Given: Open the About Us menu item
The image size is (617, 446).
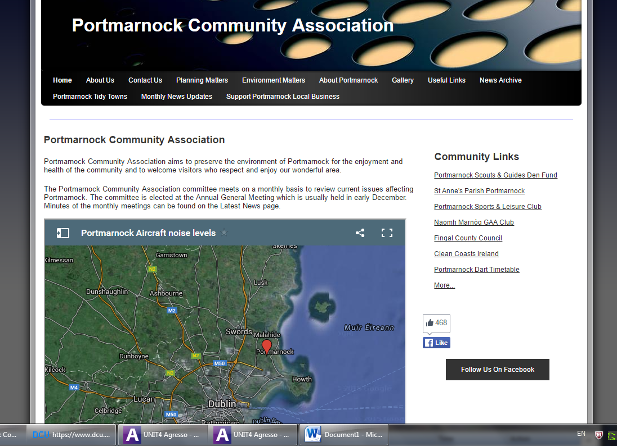Looking at the screenshot, I should click(100, 80).
